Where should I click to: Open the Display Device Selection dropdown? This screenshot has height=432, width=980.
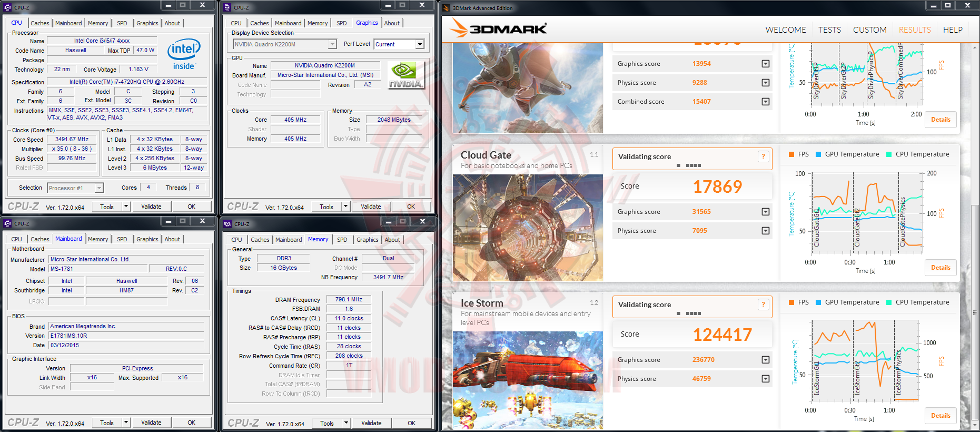click(285, 44)
